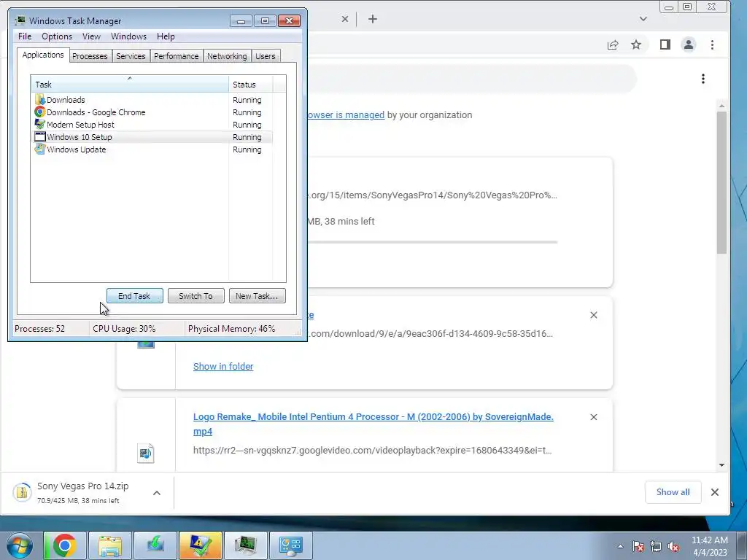Click the mp4 video file icon
This screenshot has width=747, height=560.
coord(146,453)
